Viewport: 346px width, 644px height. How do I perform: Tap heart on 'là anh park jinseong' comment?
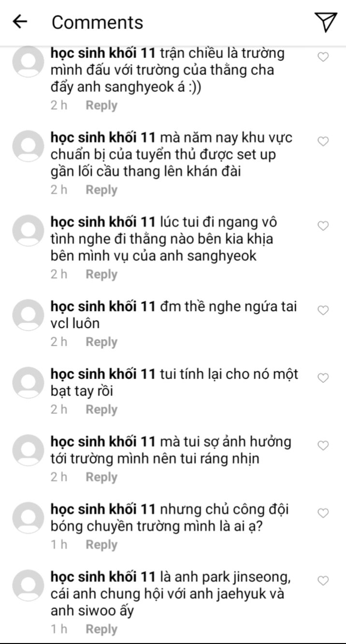tap(323, 581)
